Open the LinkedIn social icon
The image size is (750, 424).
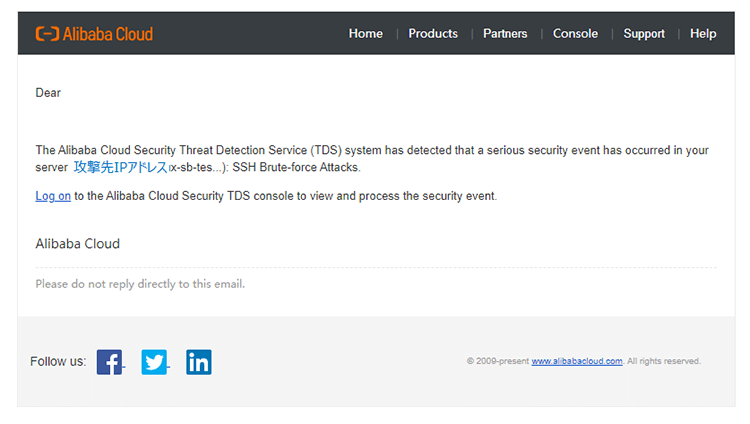coord(199,362)
